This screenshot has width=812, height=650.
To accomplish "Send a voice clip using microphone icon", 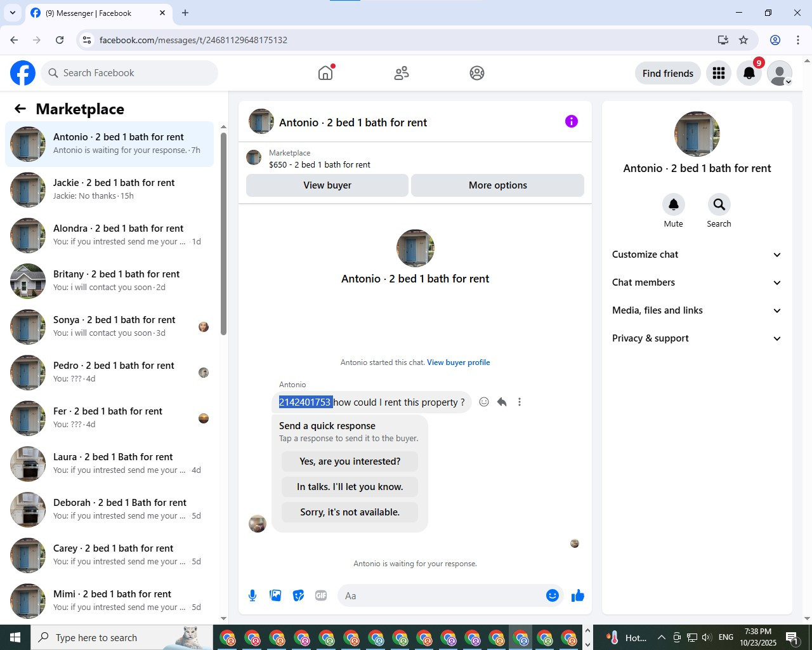I will (252, 595).
